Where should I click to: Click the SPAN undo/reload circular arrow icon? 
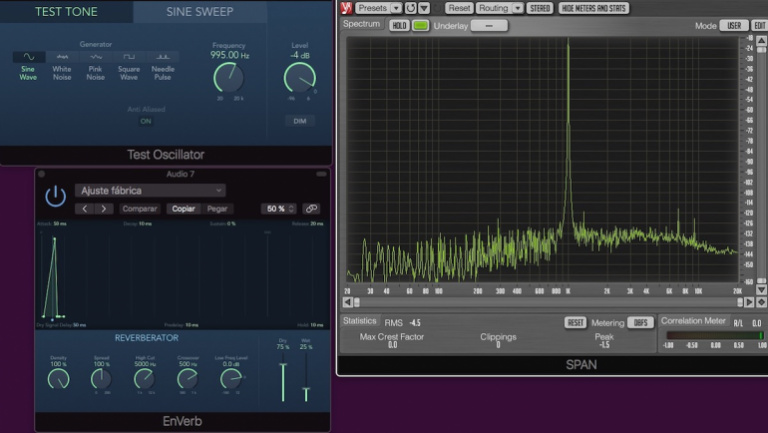point(410,8)
